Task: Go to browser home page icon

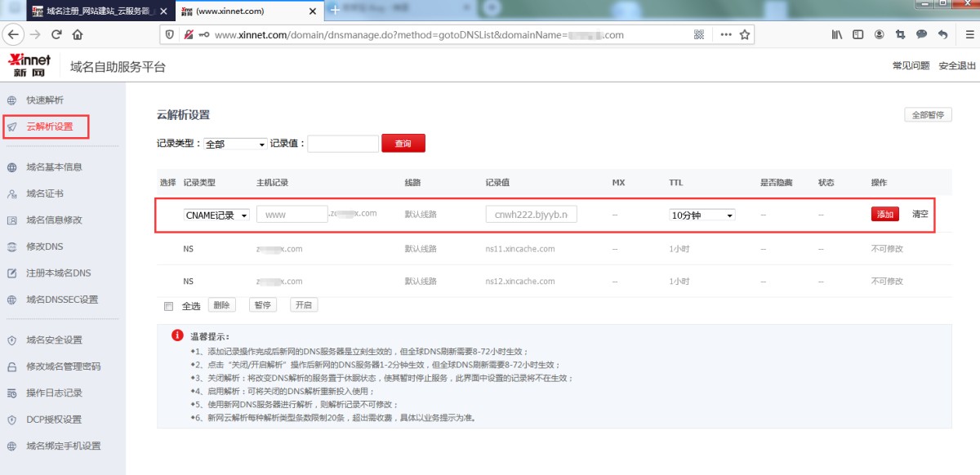Action: pyautogui.click(x=78, y=34)
